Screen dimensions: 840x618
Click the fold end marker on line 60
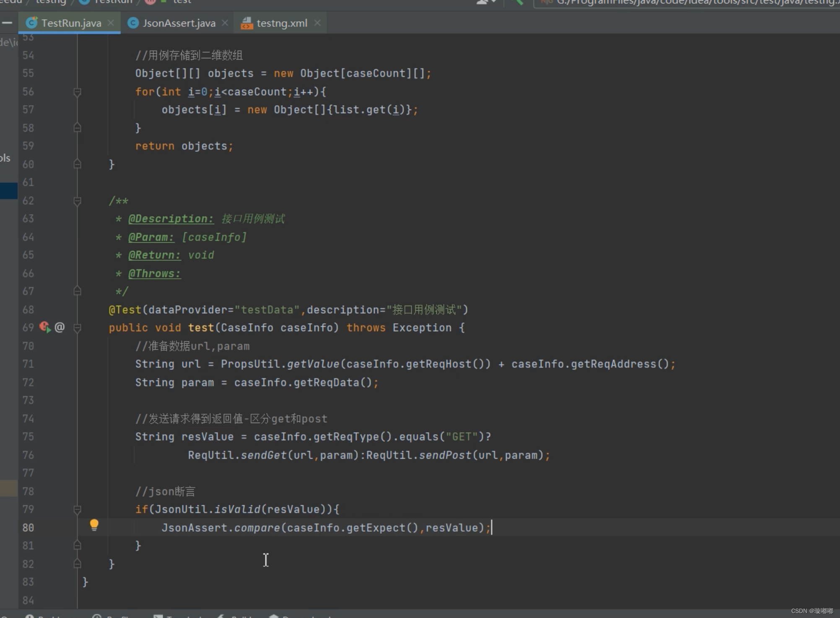coord(77,164)
